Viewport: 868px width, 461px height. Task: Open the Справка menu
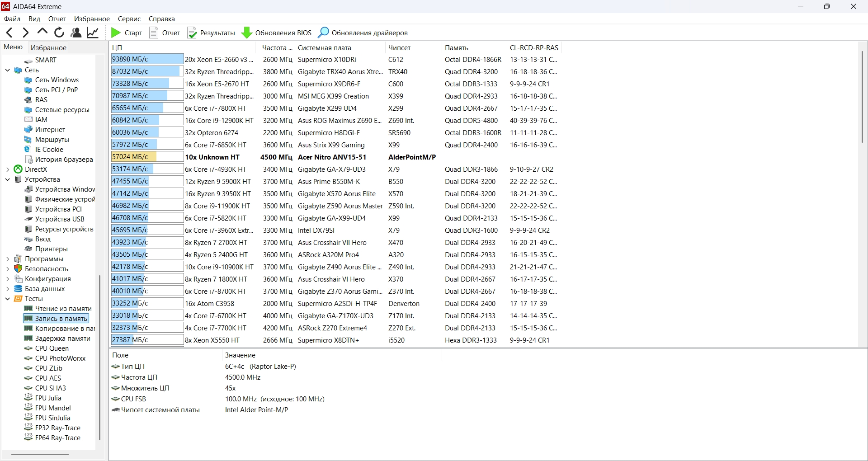click(162, 19)
